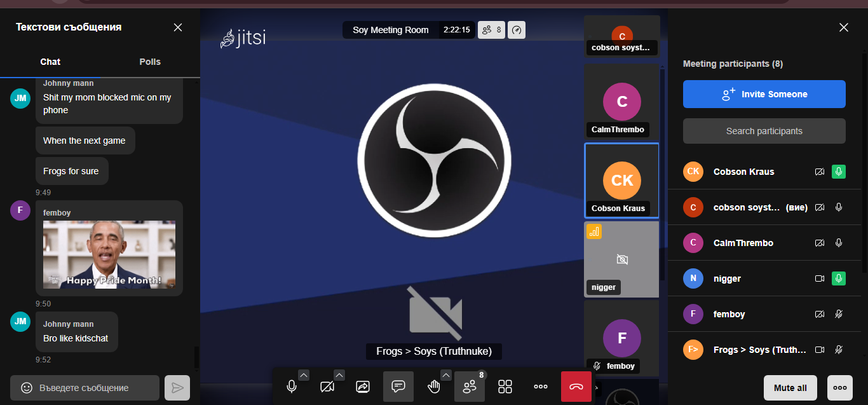Switch to the Polls tab
This screenshot has width=868, height=405.
150,62
